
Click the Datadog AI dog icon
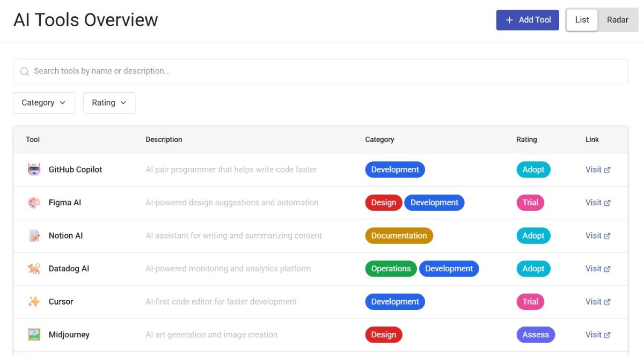click(x=34, y=269)
